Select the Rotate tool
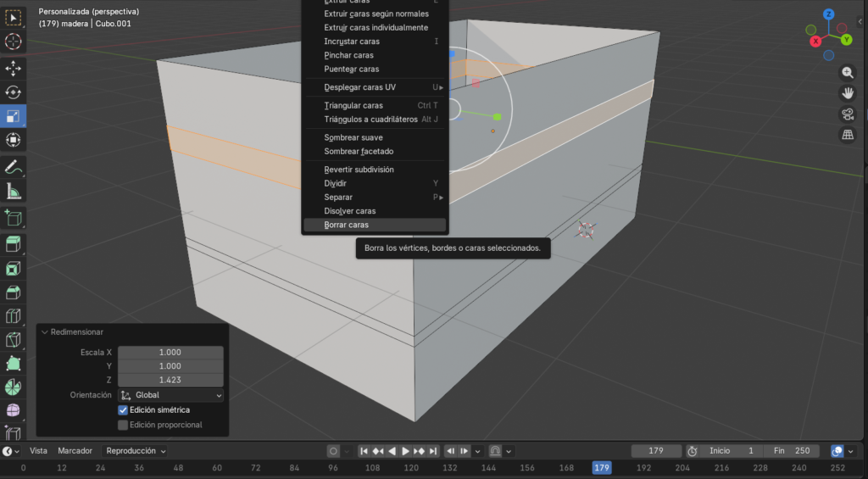868x479 pixels. 14,92
